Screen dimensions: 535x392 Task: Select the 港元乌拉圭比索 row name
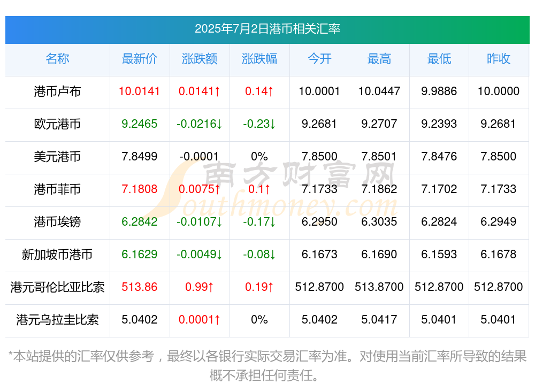click(x=57, y=320)
